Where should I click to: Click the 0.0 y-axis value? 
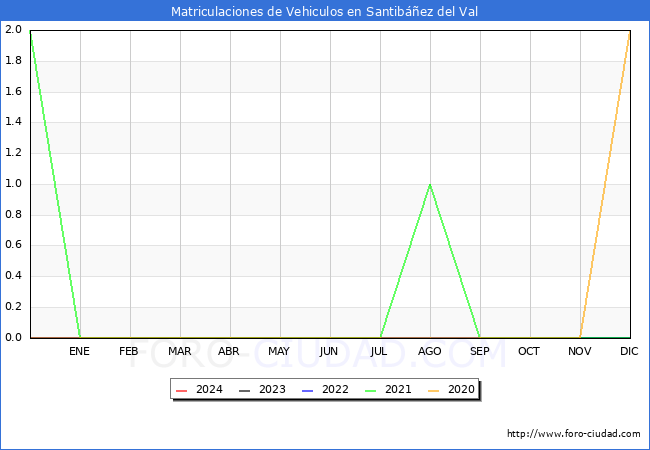[13, 337]
